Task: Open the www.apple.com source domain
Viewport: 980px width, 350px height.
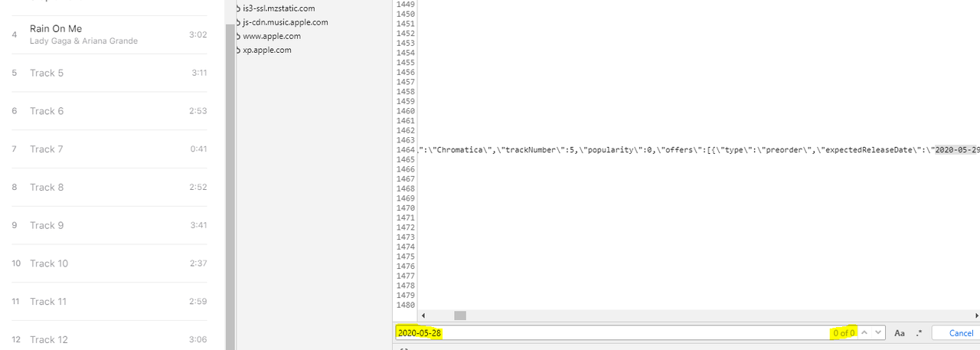Action: coord(272,36)
